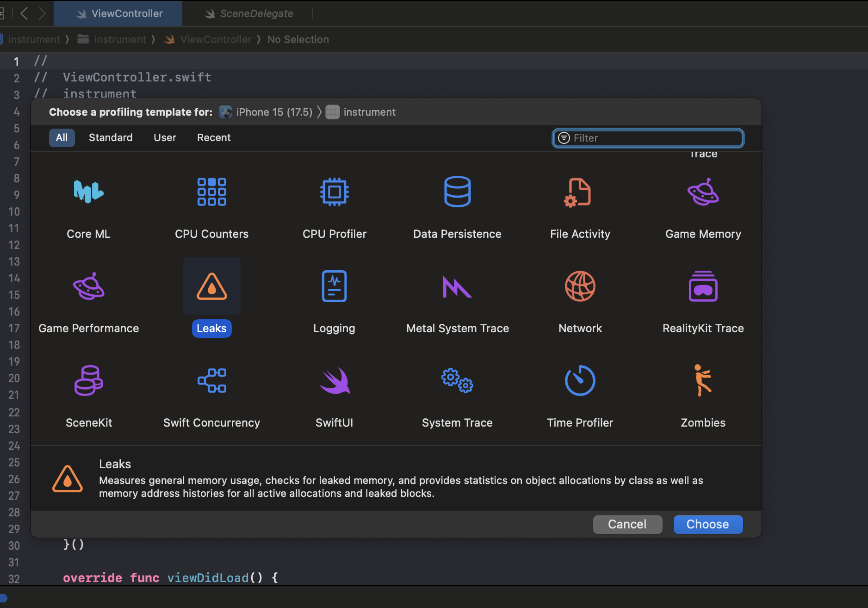Screen dimensions: 868x608
Task: Choose the Game Memory template icon
Action: click(703, 192)
